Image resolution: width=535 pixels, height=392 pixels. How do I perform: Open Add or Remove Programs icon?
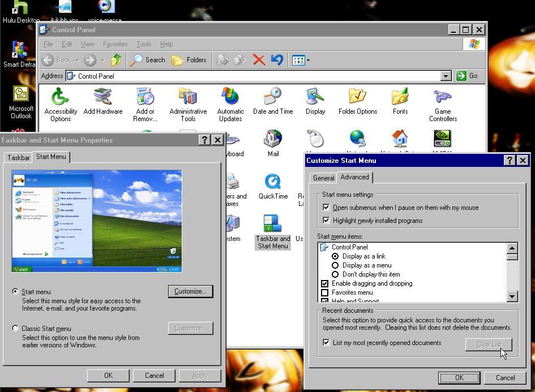(145, 104)
